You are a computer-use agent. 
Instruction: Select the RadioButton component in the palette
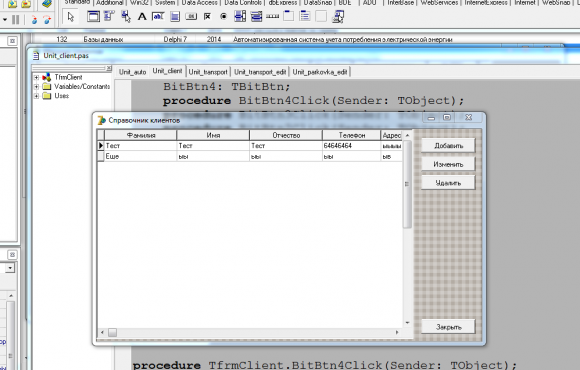(x=223, y=17)
